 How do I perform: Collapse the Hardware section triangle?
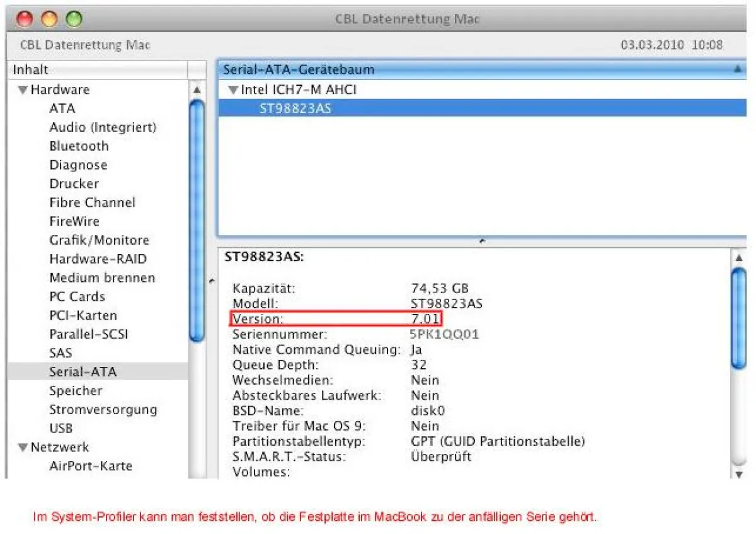[x=23, y=90]
